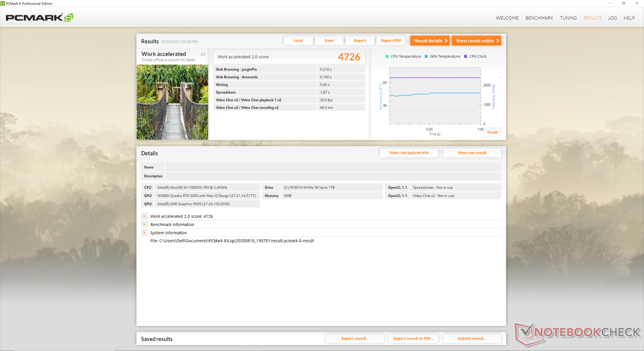Image resolution: width=644 pixels, height=351 pixels.
Task: Toggle the CPU Clock legend marker
Action: coord(466,56)
